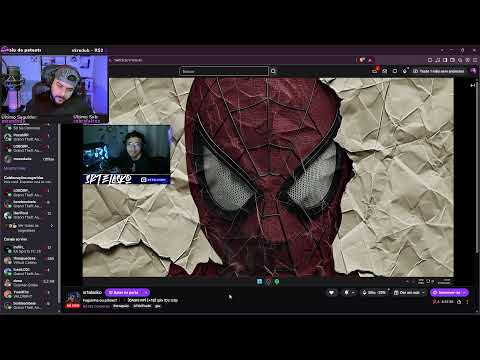Collapse the chat panel with the arrow icon
This screenshot has height=360, width=480.
point(473,85)
